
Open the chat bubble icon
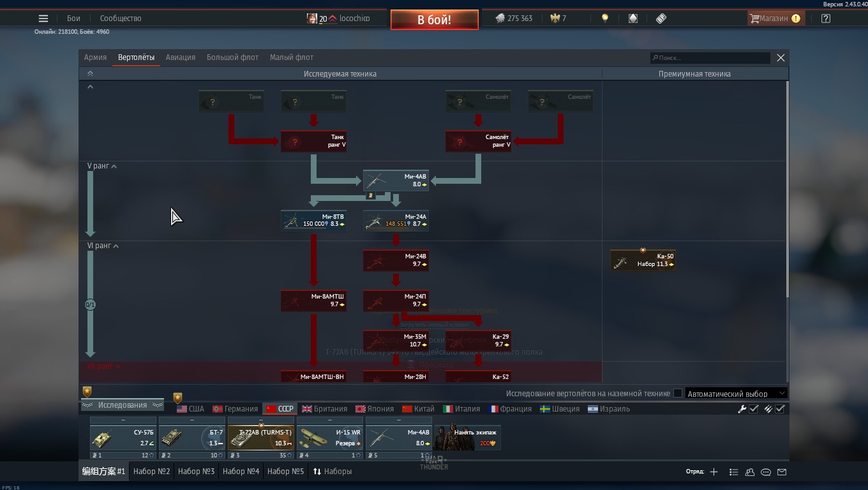click(x=766, y=472)
